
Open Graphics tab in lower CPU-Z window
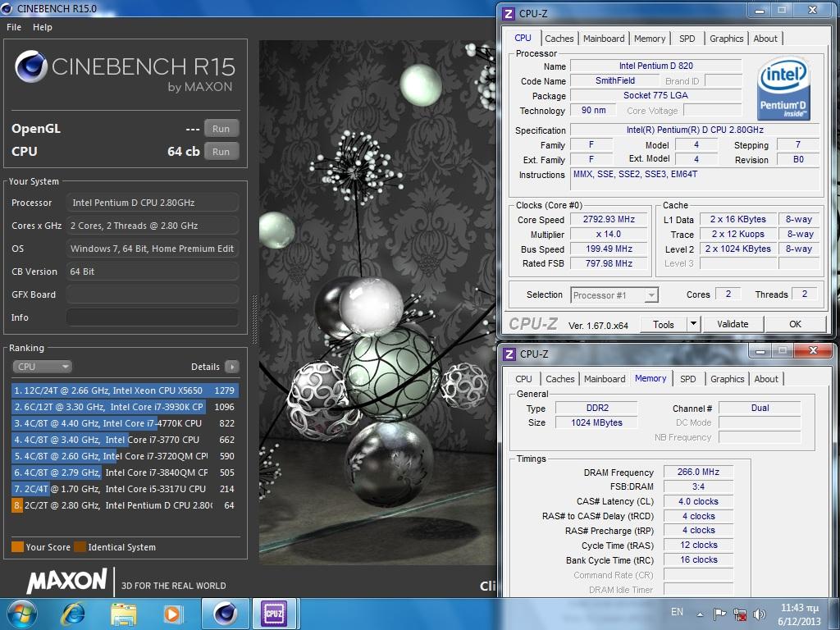(727, 379)
